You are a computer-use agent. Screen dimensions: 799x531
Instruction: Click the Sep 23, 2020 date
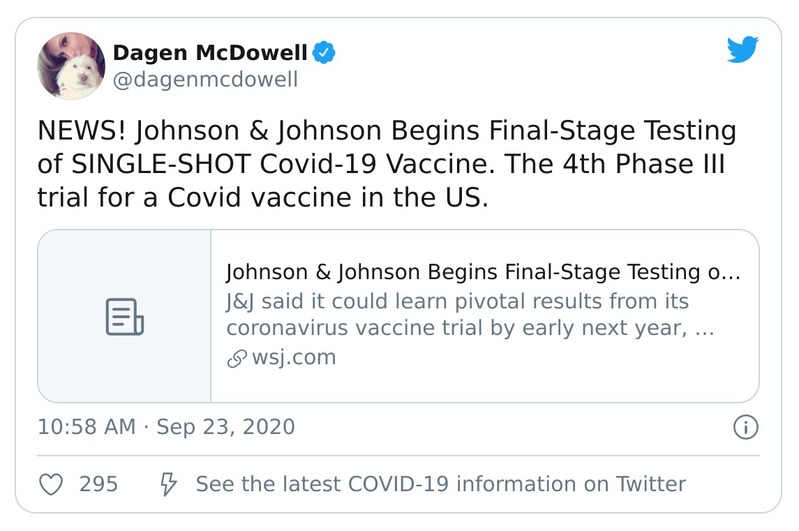click(x=226, y=427)
